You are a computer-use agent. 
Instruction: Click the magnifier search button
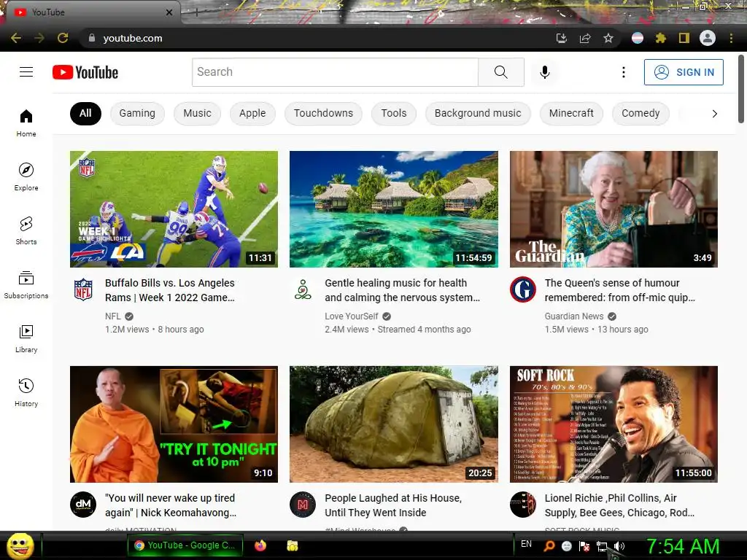point(500,72)
